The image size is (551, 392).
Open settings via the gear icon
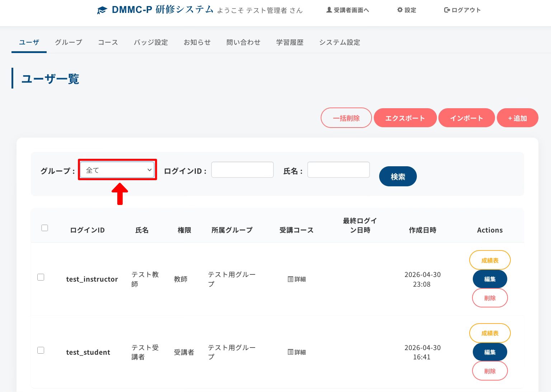(400, 10)
